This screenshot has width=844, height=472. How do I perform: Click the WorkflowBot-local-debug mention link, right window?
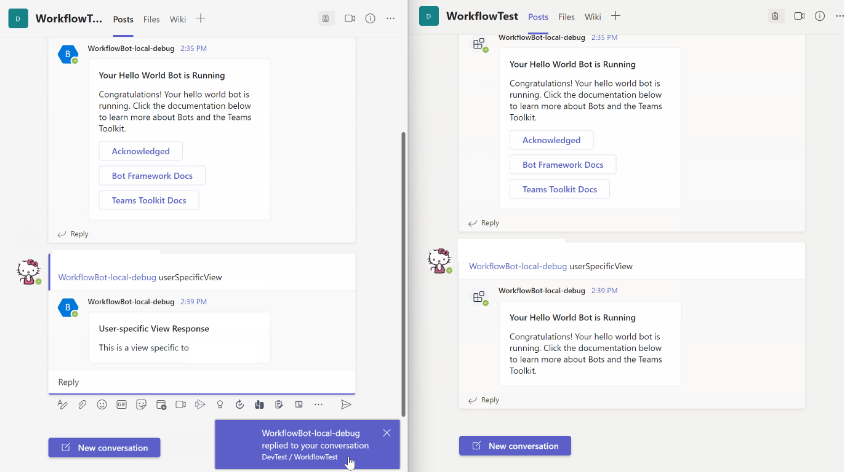pos(518,266)
